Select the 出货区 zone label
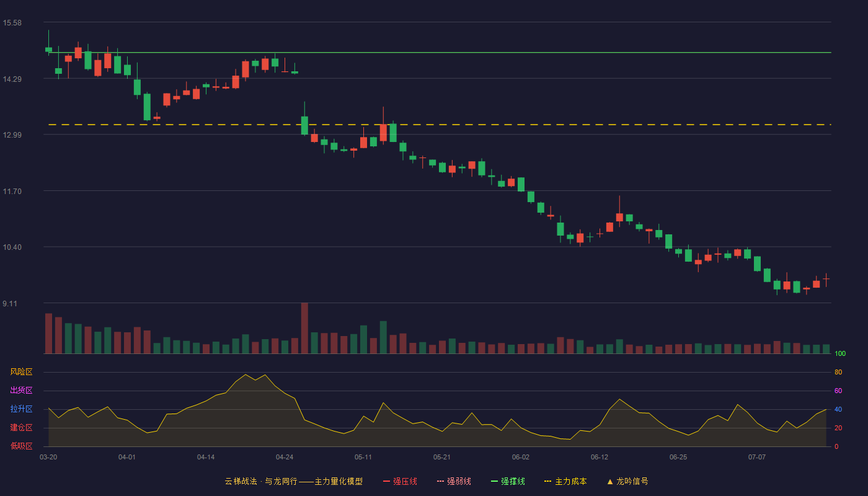The image size is (868, 496). (x=21, y=391)
